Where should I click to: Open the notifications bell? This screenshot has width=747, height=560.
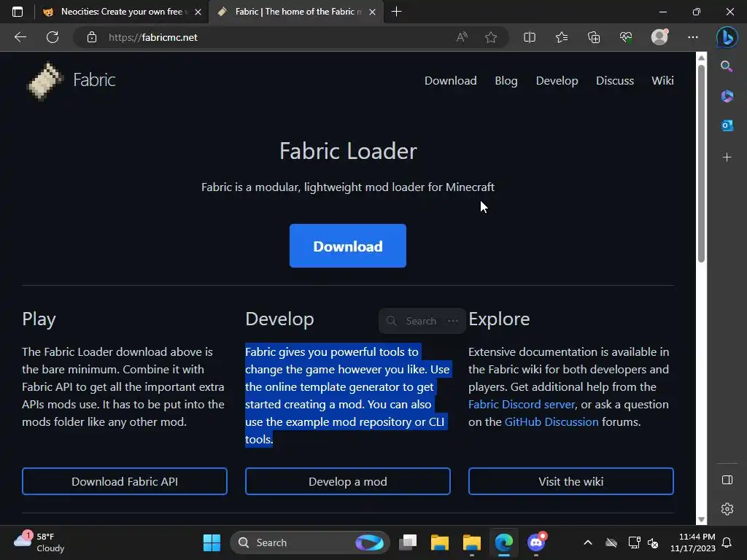[727, 542]
